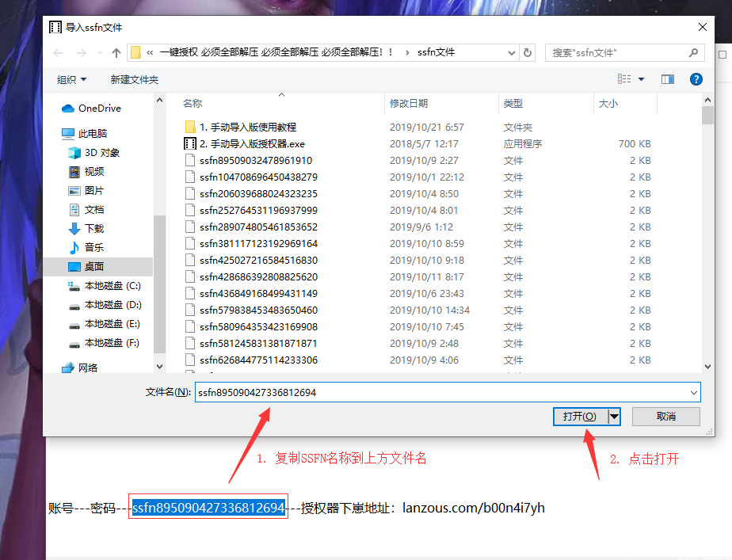The height and width of the screenshot is (560, 732).
Task: Open the 组织 menu
Action: 71,80
